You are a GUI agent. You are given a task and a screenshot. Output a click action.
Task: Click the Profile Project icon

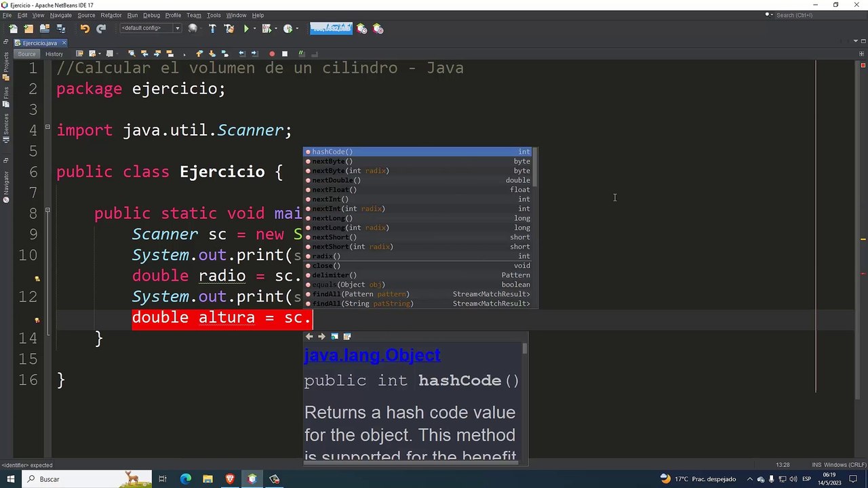tap(288, 28)
